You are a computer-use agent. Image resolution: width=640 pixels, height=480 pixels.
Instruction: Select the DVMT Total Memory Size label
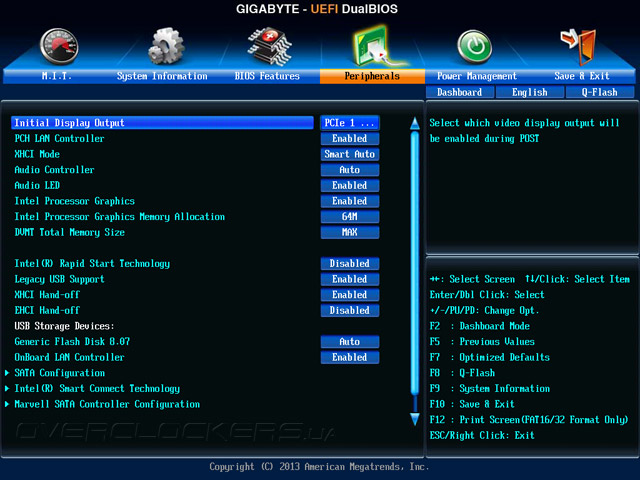click(69, 232)
